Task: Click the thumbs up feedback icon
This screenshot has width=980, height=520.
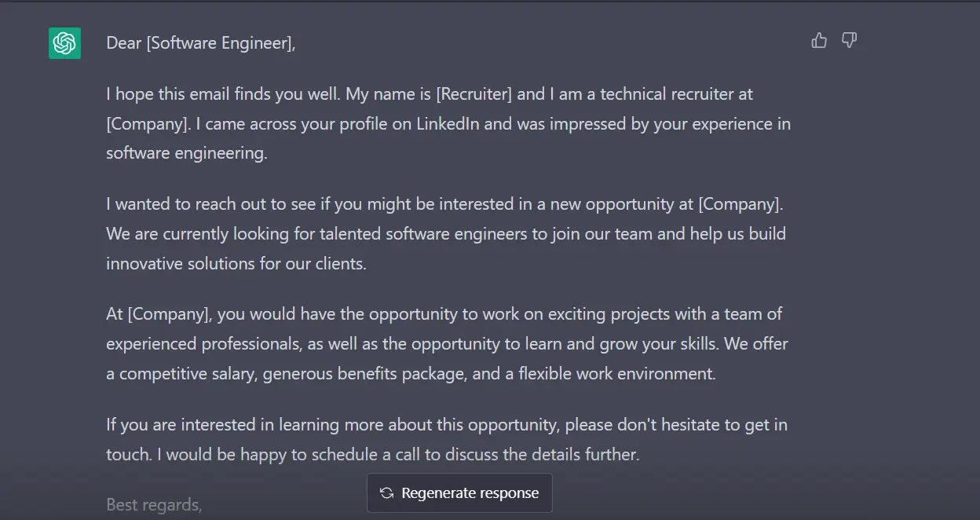Action: [819, 40]
